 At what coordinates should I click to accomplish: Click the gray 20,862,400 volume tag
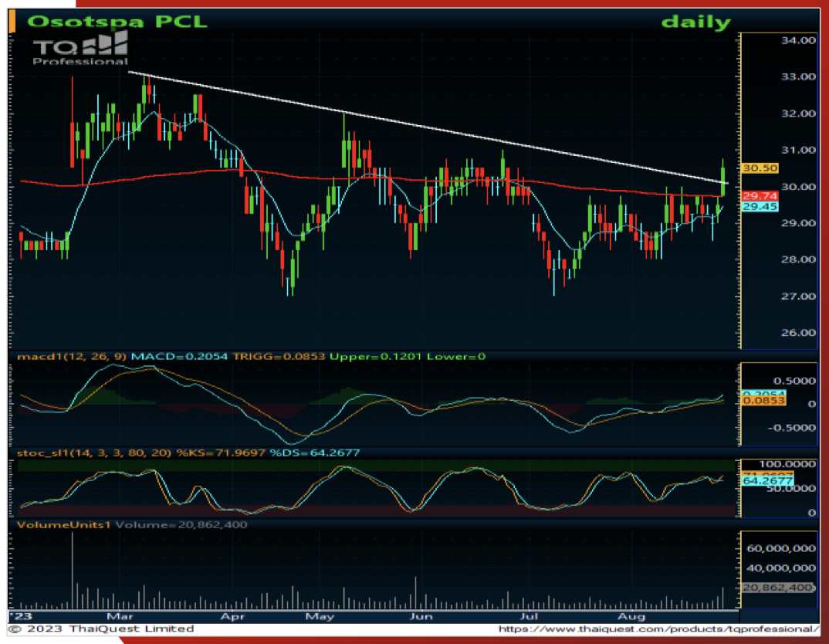point(778,588)
